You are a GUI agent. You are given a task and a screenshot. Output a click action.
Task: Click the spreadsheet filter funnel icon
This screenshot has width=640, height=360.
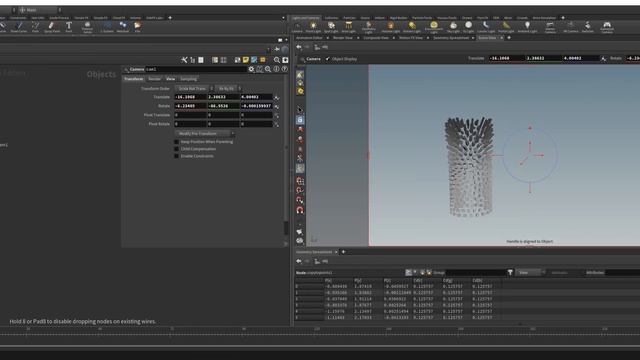(510, 272)
